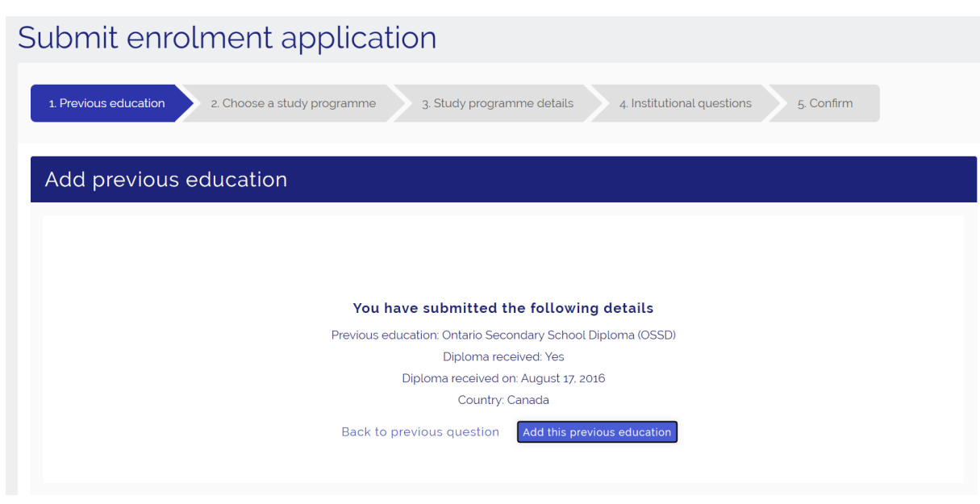980x504 pixels.
Task: Select the '1. Previous education' step
Action: [x=106, y=103]
